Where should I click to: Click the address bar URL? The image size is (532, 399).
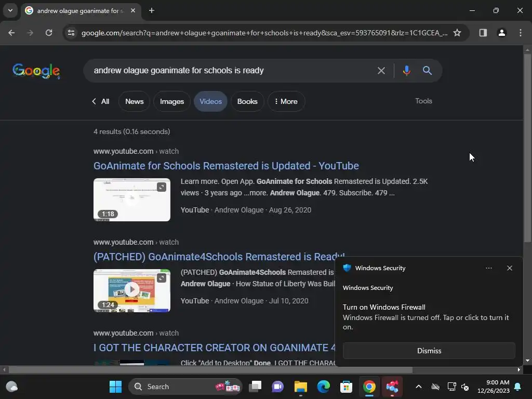click(264, 33)
